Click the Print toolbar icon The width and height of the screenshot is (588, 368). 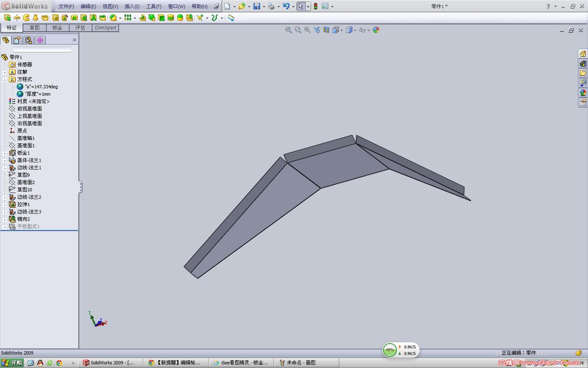click(271, 6)
